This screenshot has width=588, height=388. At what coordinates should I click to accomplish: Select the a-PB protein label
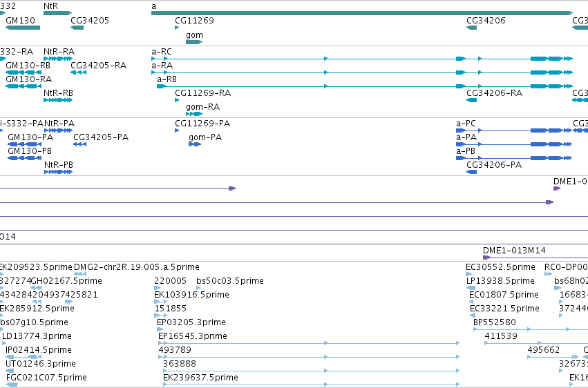point(466,151)
